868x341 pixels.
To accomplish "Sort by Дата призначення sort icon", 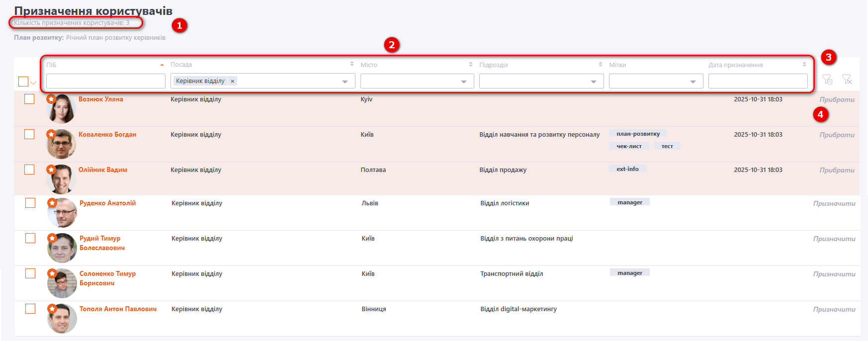I will (804, 64).
